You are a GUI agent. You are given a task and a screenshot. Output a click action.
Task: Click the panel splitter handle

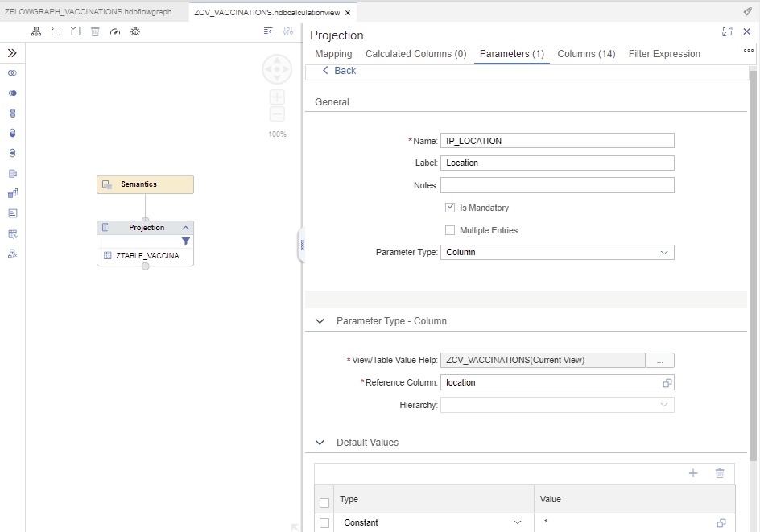click(301, 245)
